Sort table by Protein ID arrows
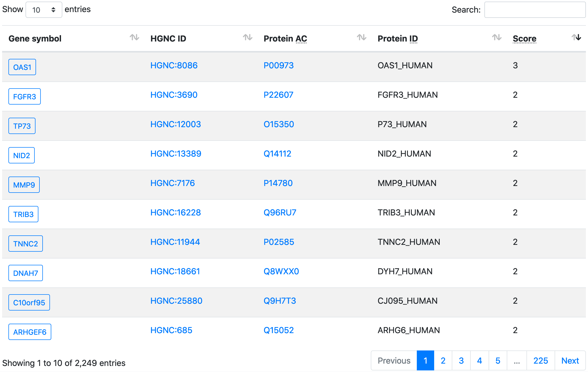This screenshot has height=372, width=588. click(497, 38)
